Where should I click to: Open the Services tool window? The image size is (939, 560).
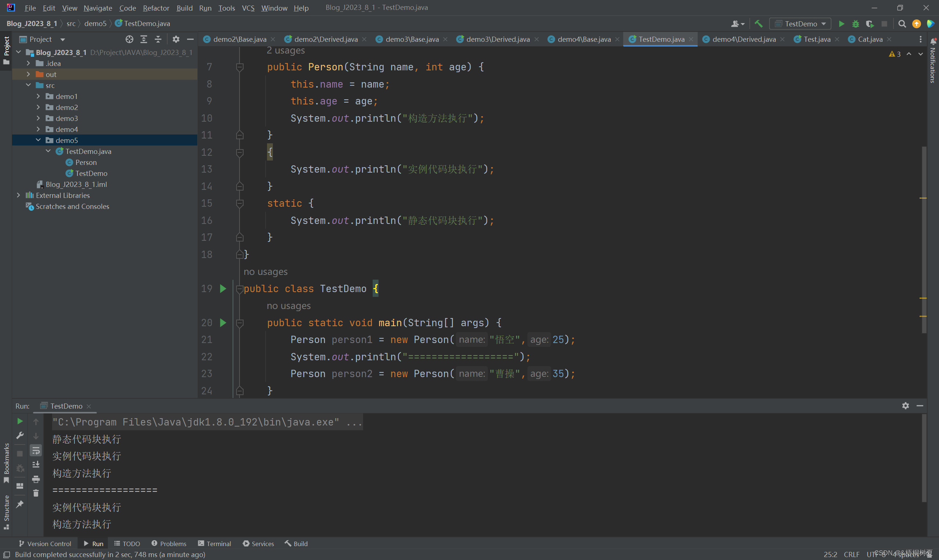(259, 544)
